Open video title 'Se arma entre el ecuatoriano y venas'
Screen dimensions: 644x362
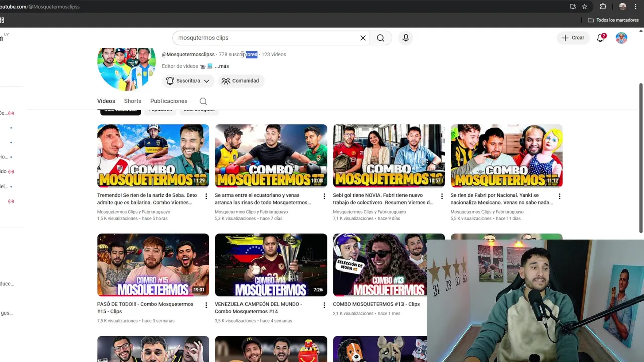tap(263, 199)
